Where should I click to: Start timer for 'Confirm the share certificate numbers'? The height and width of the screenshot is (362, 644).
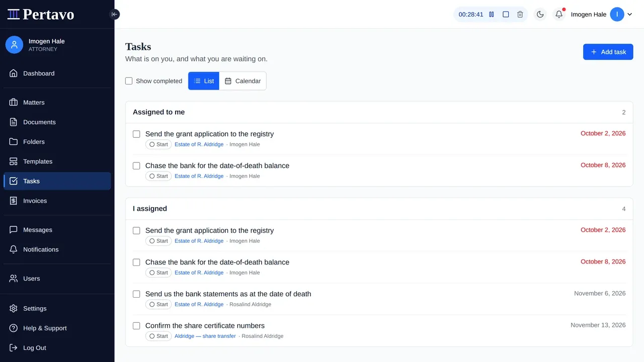tap(158, 336)
